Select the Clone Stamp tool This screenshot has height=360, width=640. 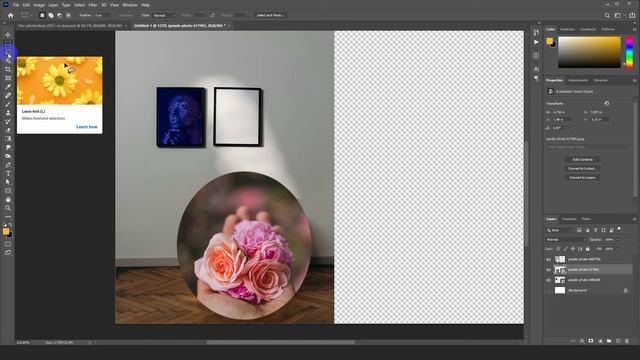[x=8, y=113]
